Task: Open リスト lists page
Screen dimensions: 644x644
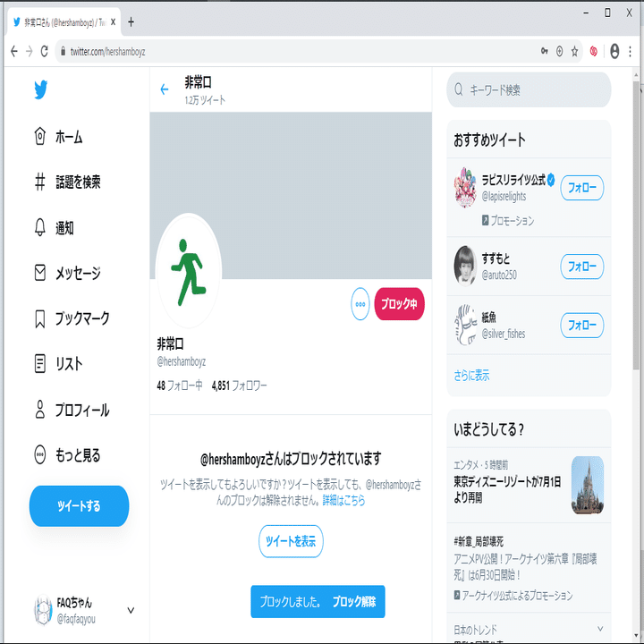Action: [59, 364]
